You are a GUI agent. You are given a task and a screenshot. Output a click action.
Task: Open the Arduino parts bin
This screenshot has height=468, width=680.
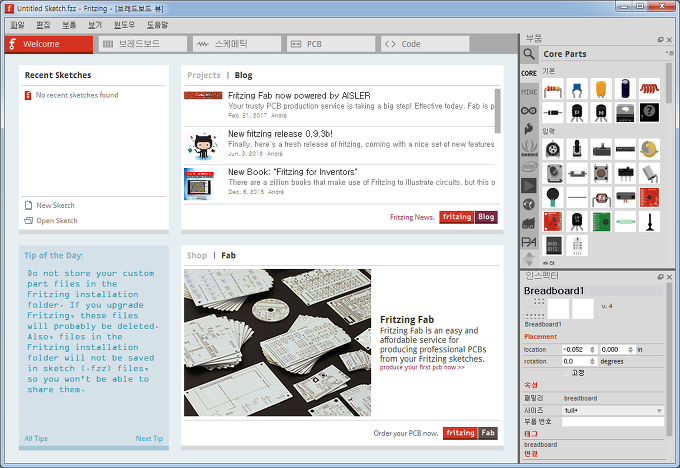tap(529, 111)
